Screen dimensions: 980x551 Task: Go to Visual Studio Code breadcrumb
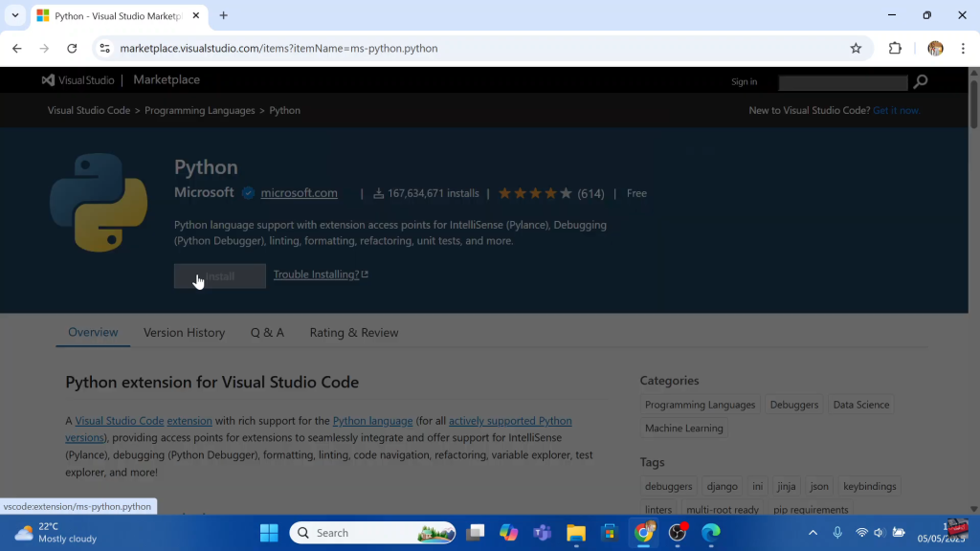pos(89,110)
